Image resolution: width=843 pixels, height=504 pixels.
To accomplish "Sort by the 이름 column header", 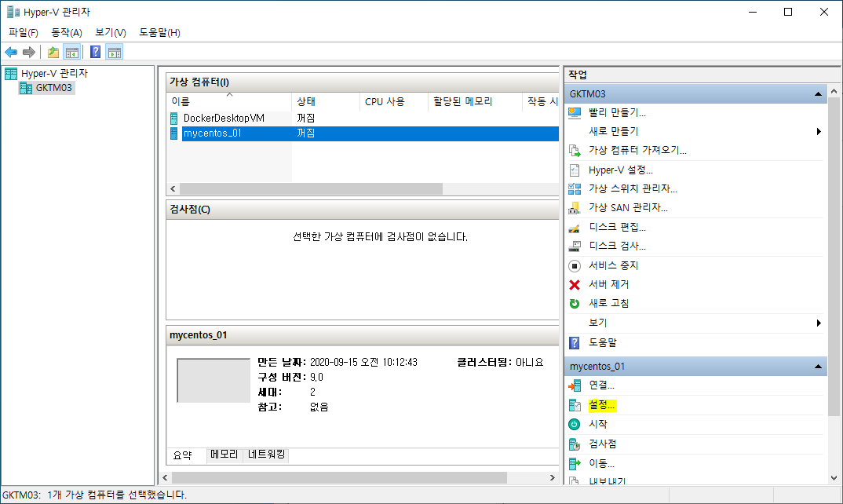I will 229,101.
